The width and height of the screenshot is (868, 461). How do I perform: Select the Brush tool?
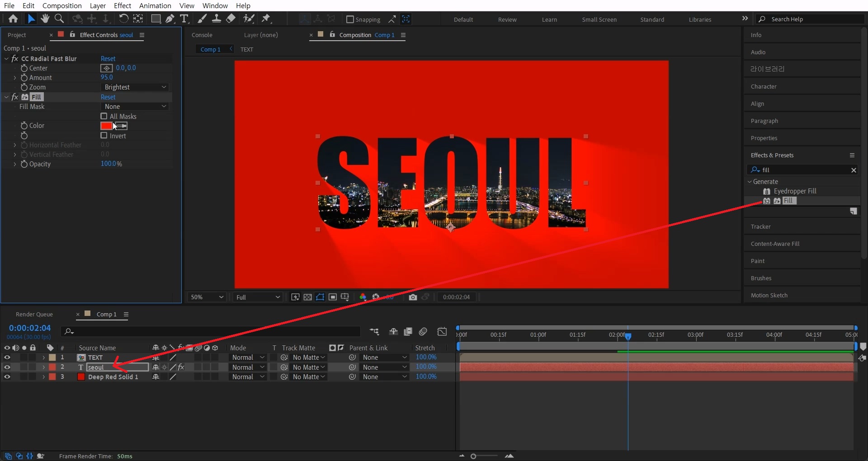pyautogui.click(x=202, y=19)
